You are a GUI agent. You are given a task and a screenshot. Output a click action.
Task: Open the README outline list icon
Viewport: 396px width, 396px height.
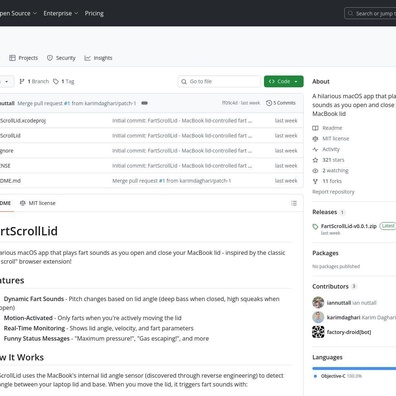(294, 203)
